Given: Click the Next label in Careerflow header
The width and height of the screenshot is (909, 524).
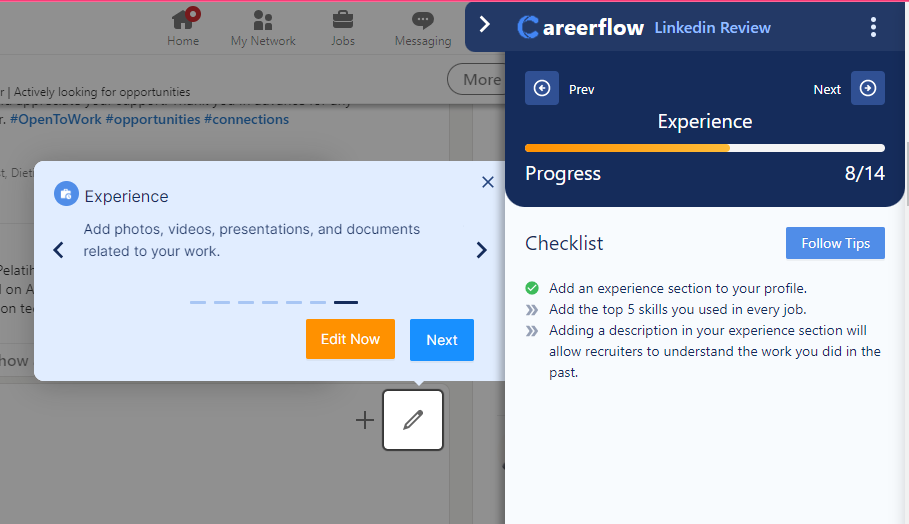Looking at the screenshot, I should tap(827, 89).
